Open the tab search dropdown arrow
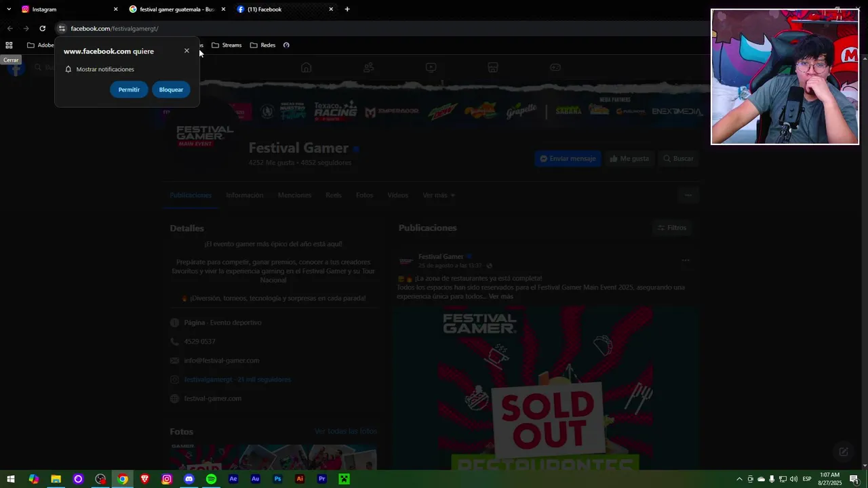The height and width of the screenshot is (488, 868). (9, 9)
